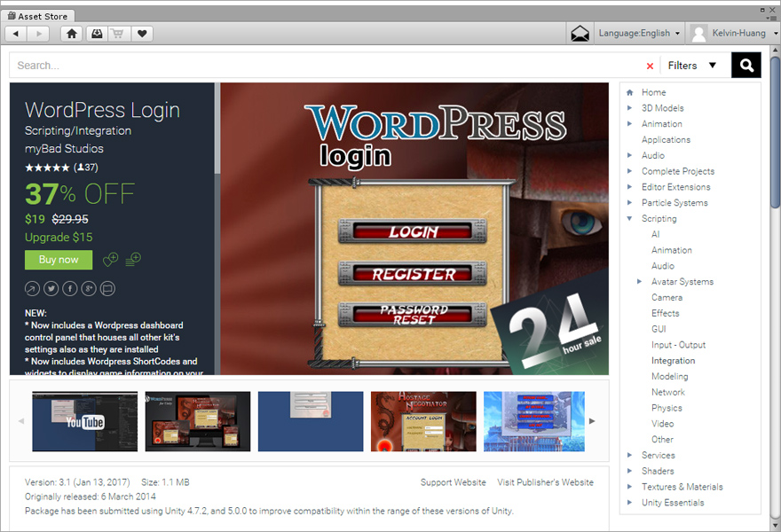Expand the 3D Models category

(x=629, y=108)
